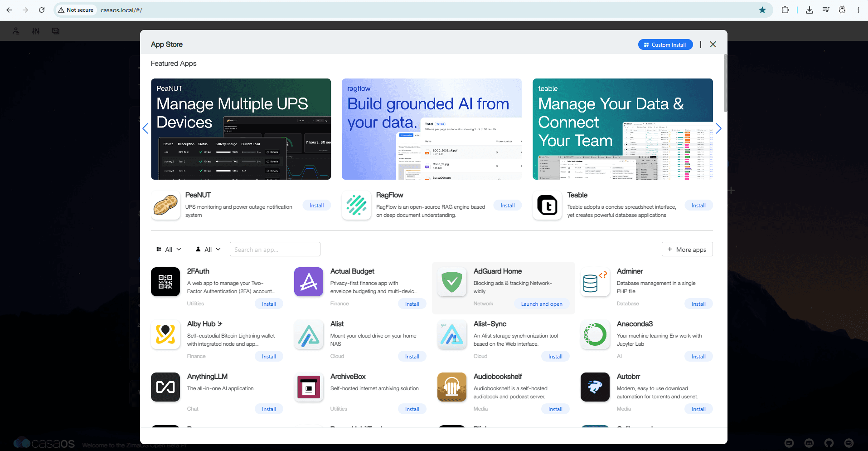Show previous featured apps with left arrow
Viewport: 868px width, 451px height.
pos(145,128)
